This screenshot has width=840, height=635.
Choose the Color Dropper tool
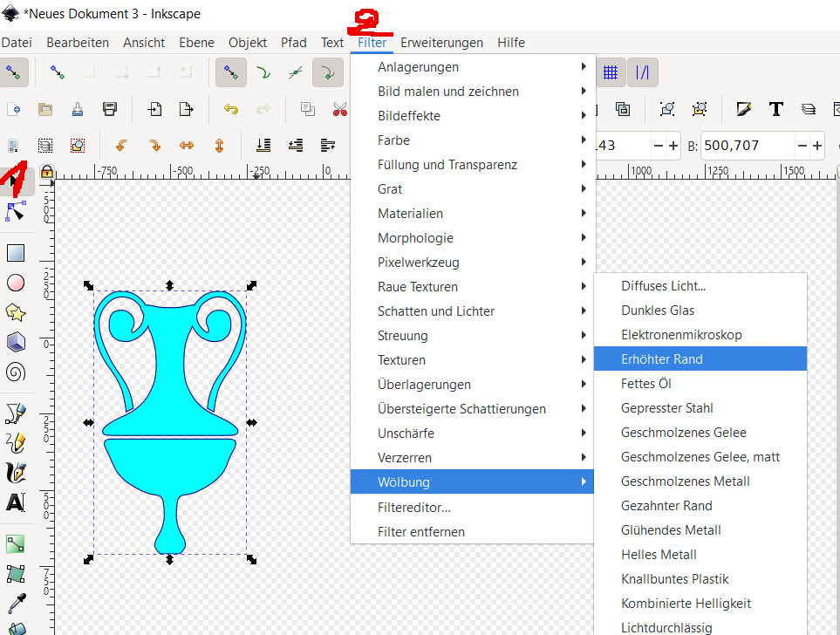tap(16, 603)
